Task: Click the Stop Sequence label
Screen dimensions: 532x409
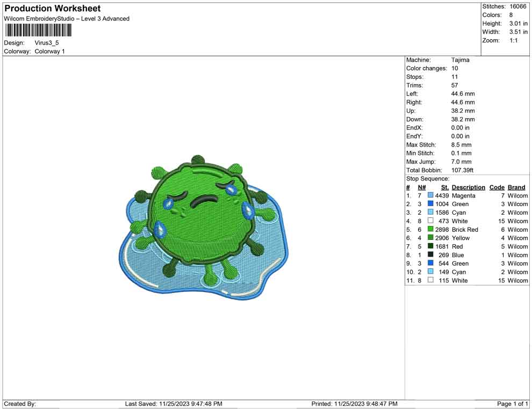Action: click(x=428, y=179)
